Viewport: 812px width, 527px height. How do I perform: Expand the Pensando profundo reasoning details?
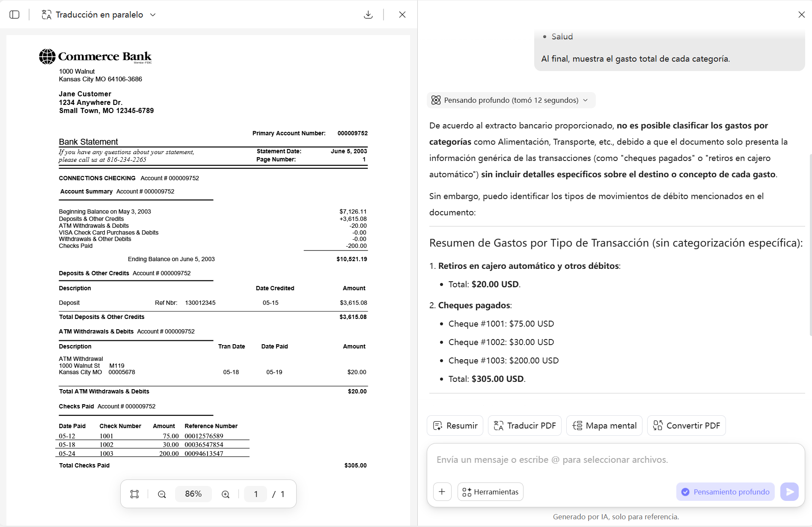511,100
